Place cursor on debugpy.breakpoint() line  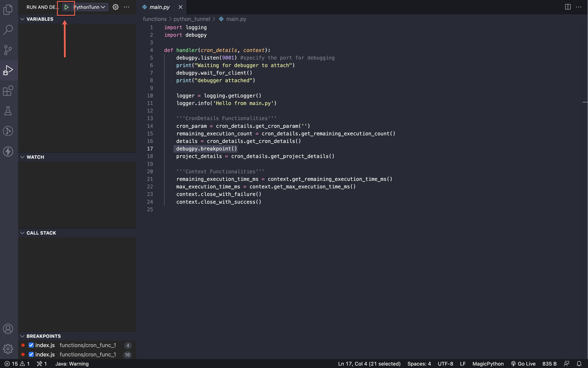click(206, 149)
